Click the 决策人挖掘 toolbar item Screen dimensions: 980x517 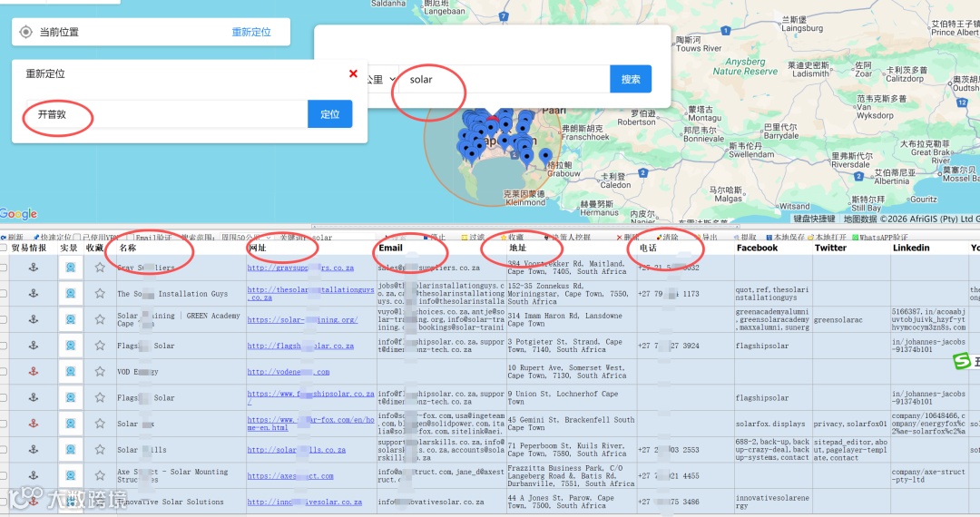pos(567,238)
